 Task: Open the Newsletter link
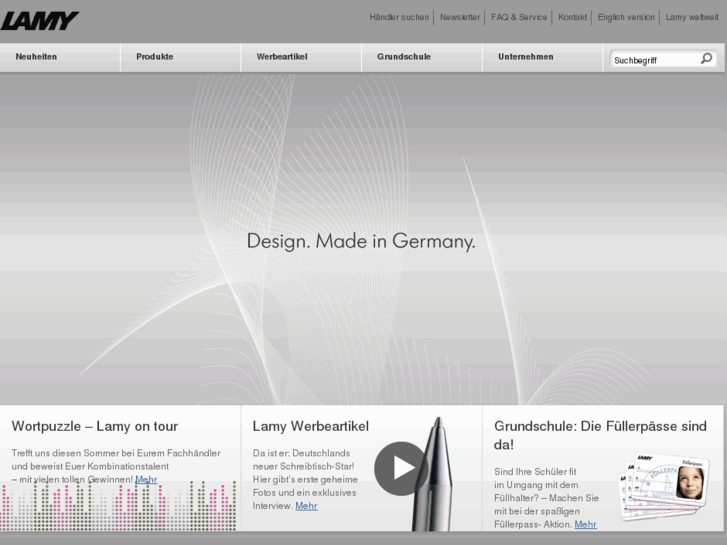click(459, 17)
